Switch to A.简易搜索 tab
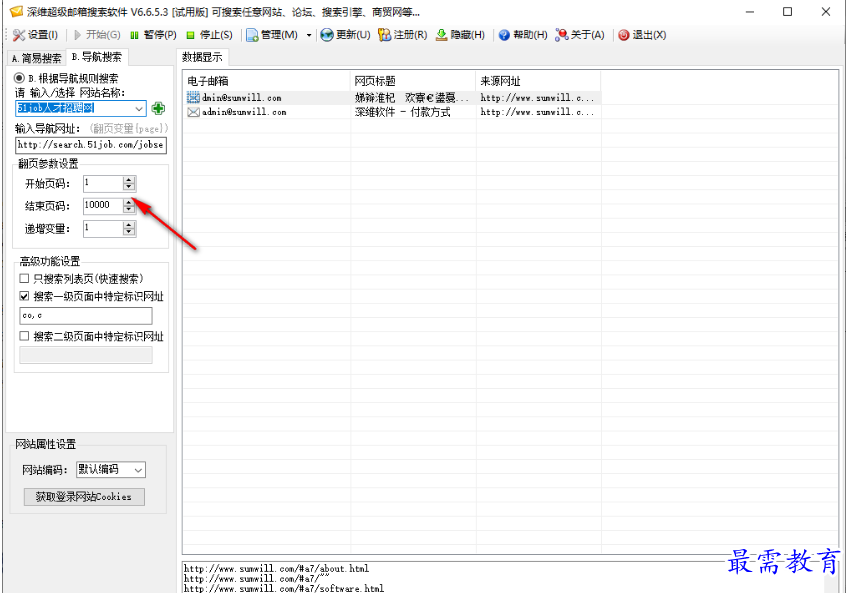The height and width of the screenshot is (593, 849). tap(36, 58)
